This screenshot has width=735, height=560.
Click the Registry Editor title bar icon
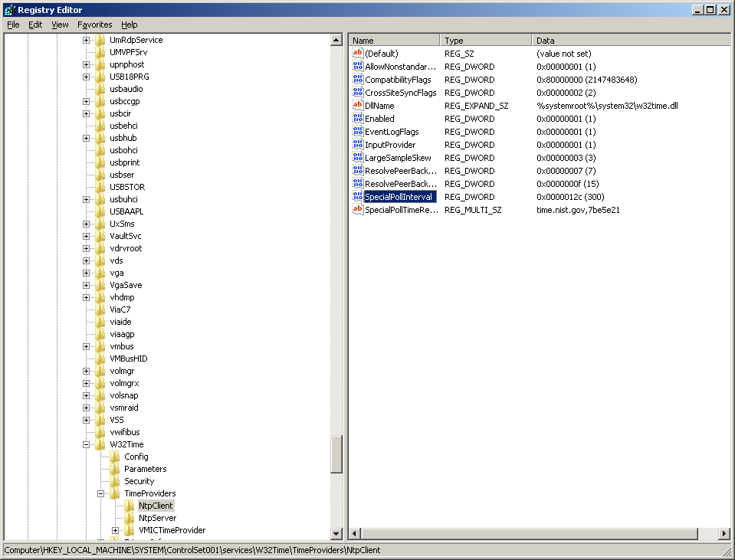[9, 9]
